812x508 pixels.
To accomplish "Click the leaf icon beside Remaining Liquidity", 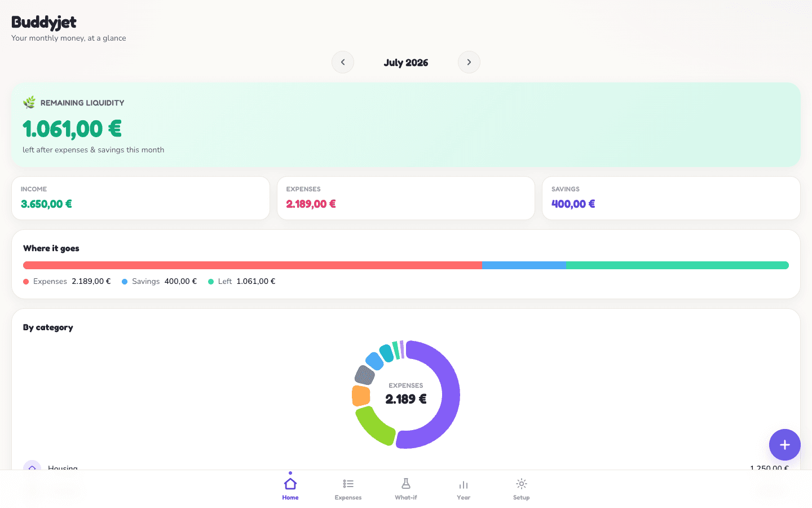I will [29, 102].
